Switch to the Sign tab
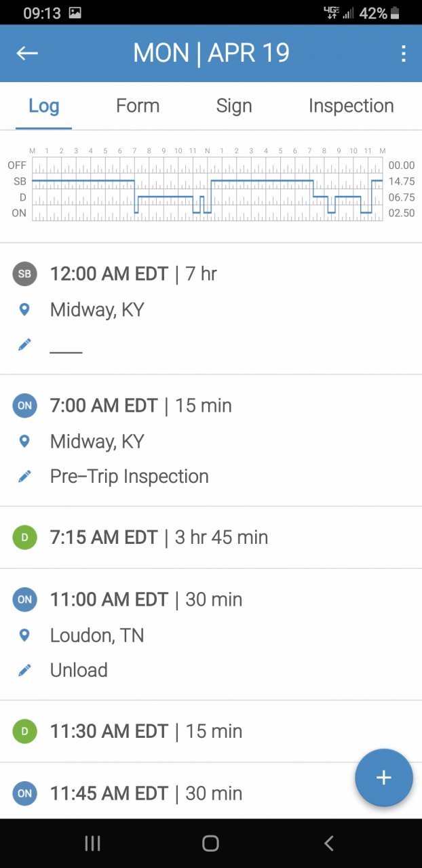Screen dimensions: 422x868 click(234, 106)
